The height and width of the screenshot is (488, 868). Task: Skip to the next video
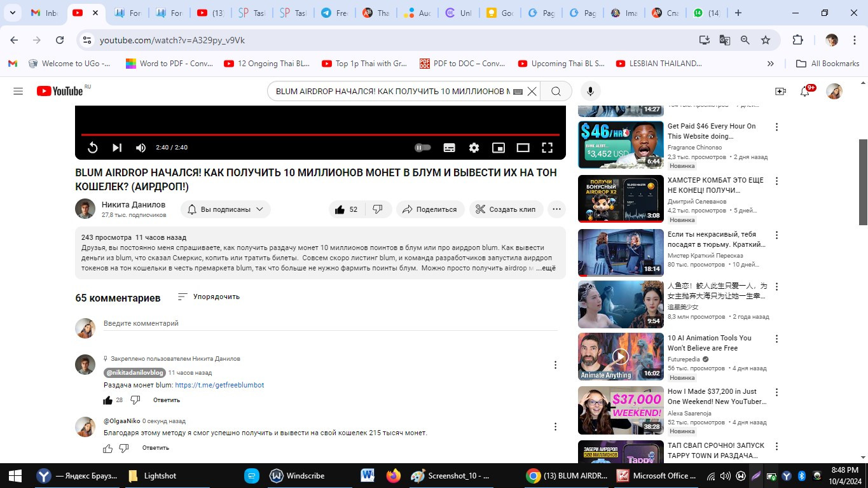[x=117, y=148]
